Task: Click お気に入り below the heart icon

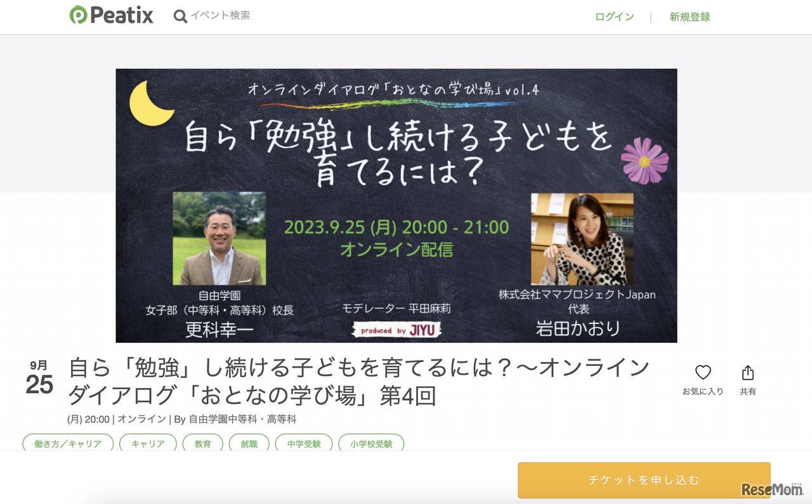Action: point(704,391)
